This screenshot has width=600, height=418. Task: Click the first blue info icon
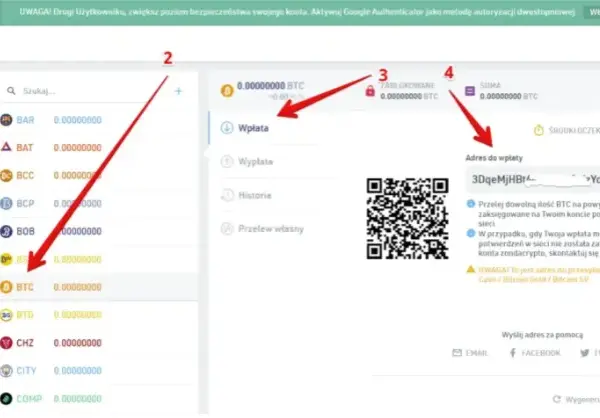471,204
